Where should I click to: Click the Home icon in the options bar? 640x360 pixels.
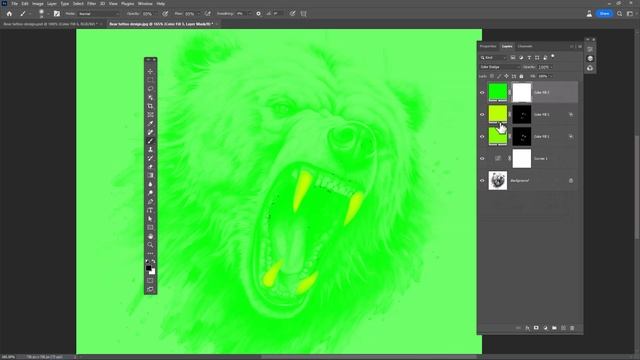9,13
